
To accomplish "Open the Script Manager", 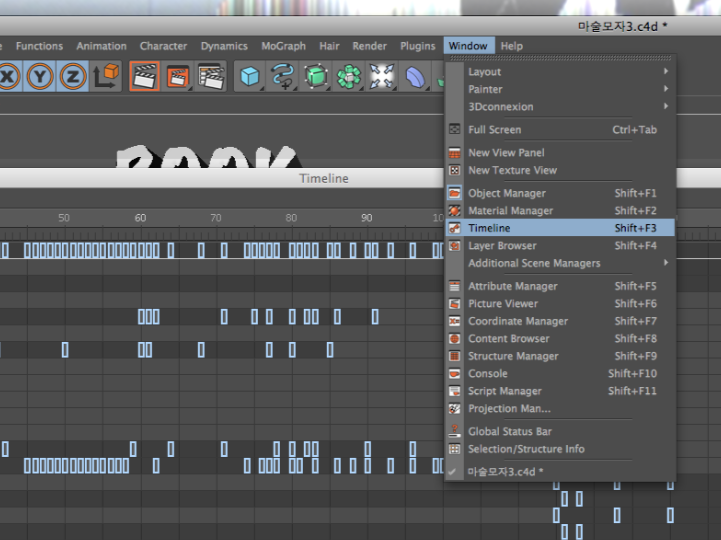I will pyautogui.click(x=560, y=391).
